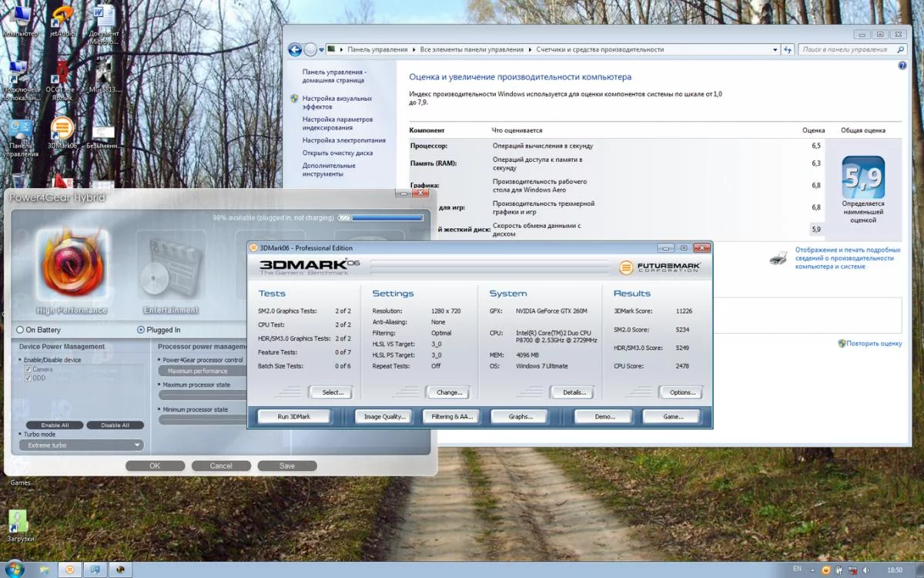Open the Компьютер desktop icon

[19, 21]
